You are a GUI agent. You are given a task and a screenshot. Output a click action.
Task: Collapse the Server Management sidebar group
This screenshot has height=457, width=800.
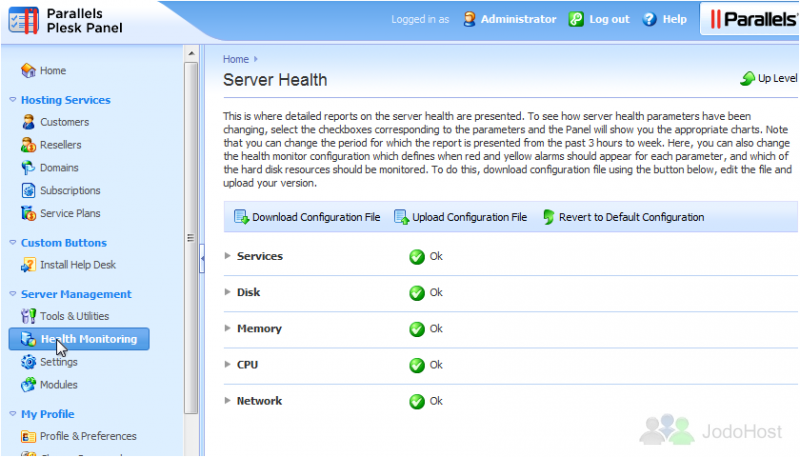pyautogui.click(x=13, y=294)
